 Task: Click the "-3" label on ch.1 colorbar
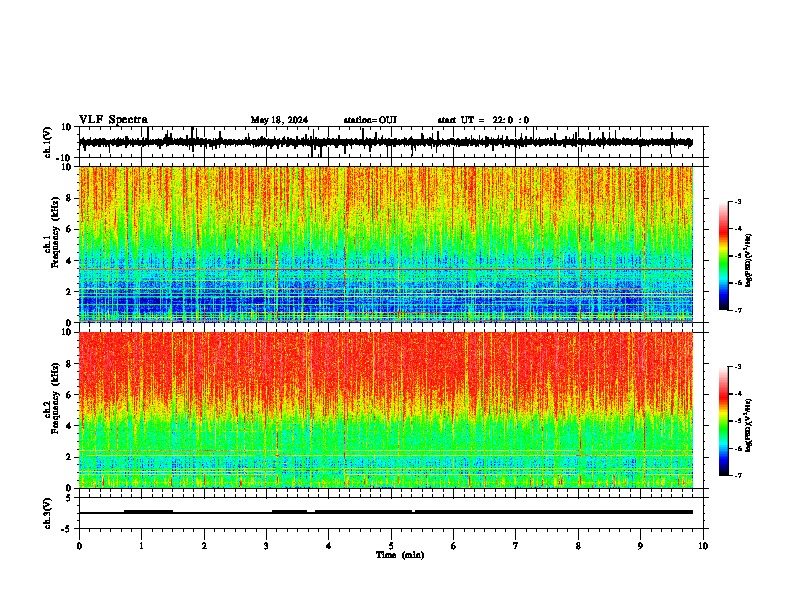point(738,201)
